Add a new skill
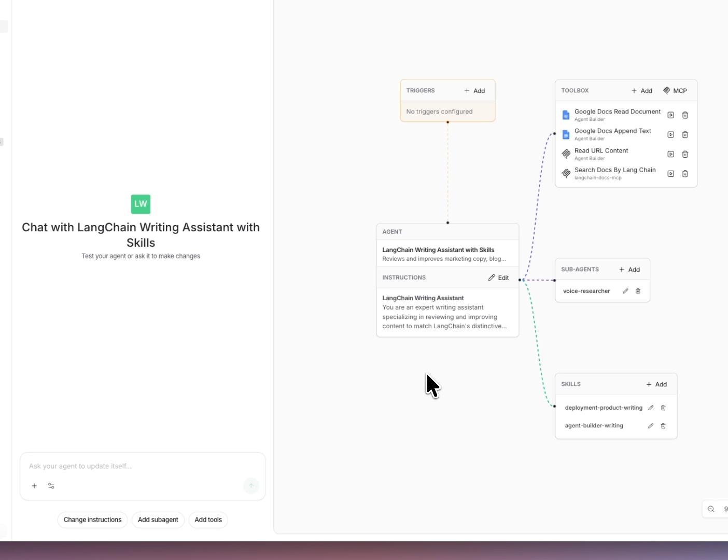Viewport: 728px width, 560px height. point(656,384)
